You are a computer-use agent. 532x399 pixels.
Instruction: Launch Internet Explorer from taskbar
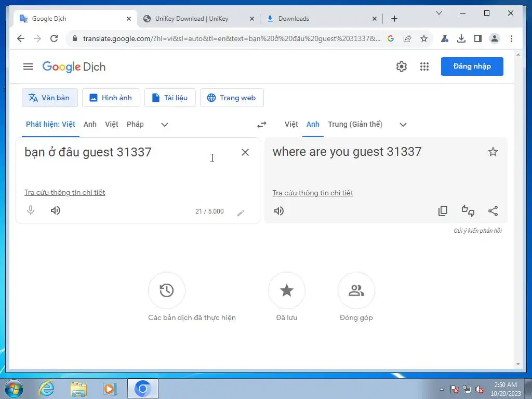click(46, 389)
